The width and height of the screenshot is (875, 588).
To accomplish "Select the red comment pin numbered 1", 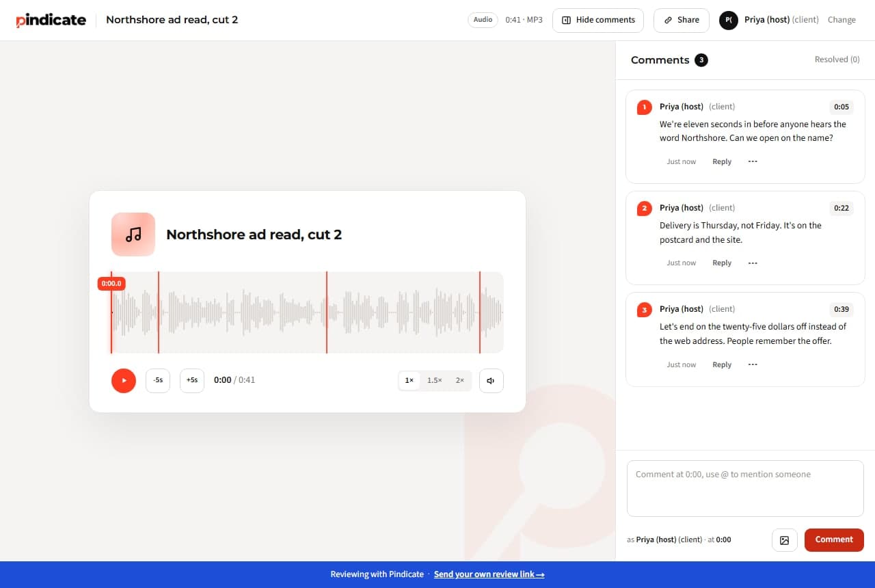I will click(644, 107).
